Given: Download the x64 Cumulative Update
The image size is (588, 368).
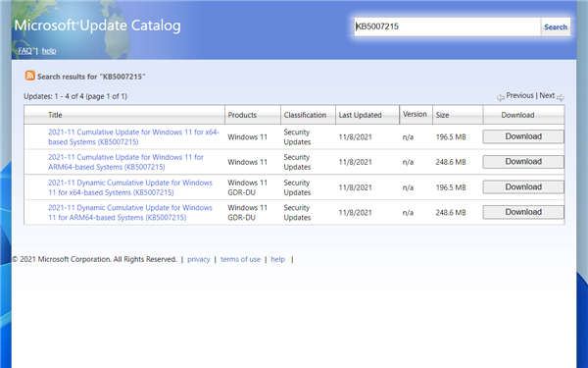Looking at the screenshot, I should [523, 136].
